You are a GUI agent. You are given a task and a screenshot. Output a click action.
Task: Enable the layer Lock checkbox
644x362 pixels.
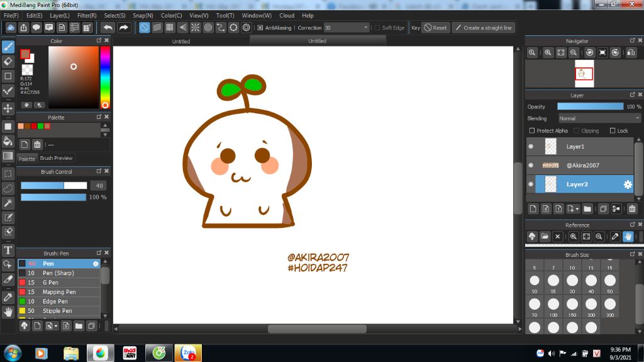(x=613, y=131)
